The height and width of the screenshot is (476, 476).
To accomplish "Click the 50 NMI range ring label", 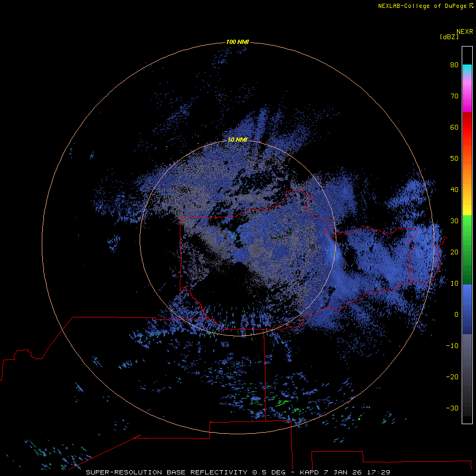I will (237, 140).
